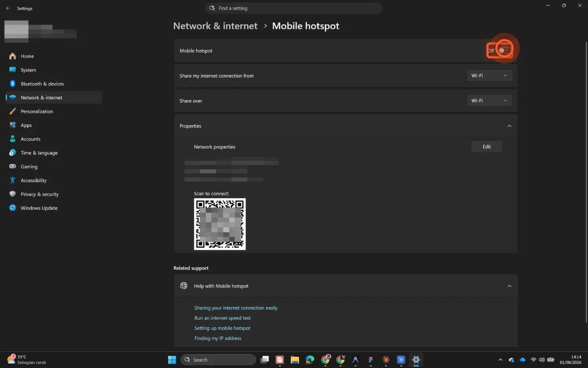Open Privacy & security in the sidebar
The height and width of the screenshot is (368, 588).
[x=54, y=194]
